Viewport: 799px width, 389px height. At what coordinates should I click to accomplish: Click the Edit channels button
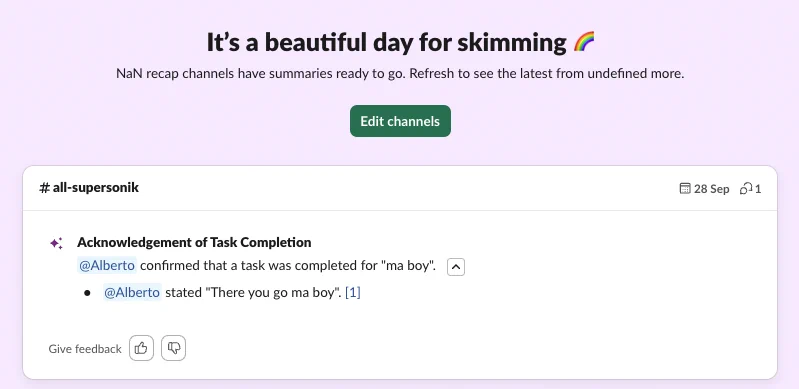click(x=400, y=121)
